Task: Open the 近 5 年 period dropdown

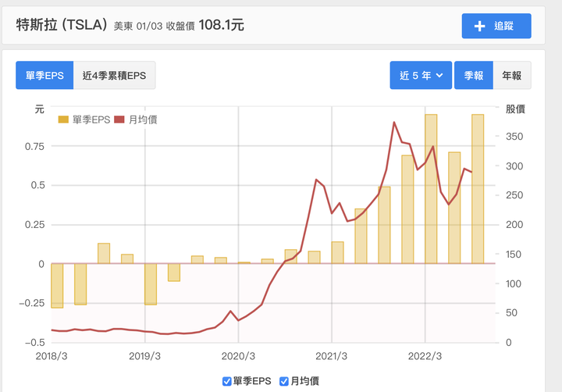Action: click(421, 75)
